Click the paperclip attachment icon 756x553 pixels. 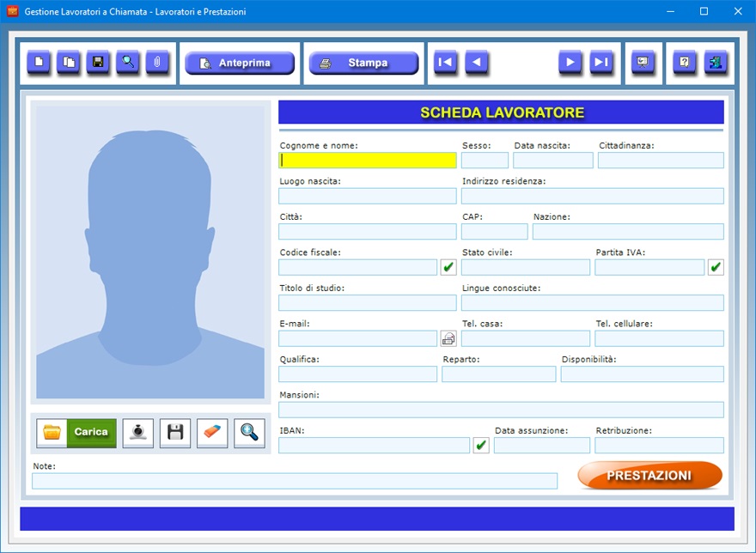click(157, 63)
